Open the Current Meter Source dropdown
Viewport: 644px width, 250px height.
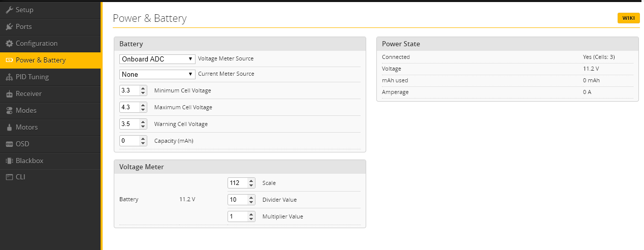coord(157,74)
